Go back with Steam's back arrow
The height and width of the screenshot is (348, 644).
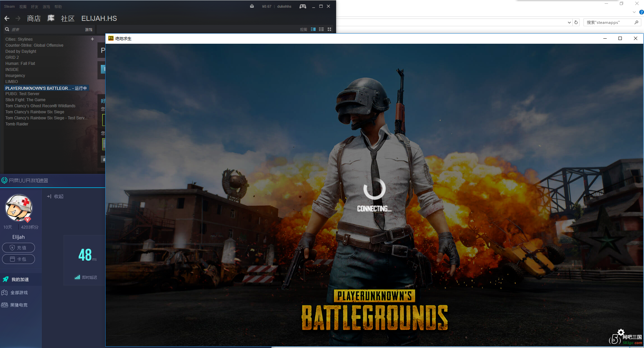(7, 18)
